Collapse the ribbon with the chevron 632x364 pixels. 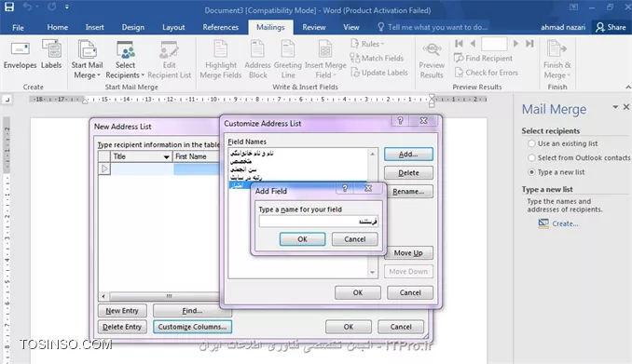tap(628, 87)
